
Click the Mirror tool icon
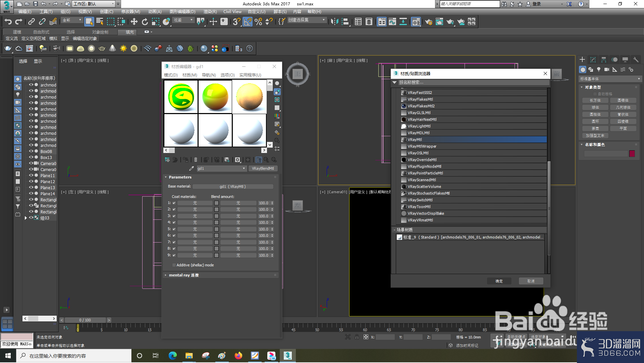coord(334,22)
